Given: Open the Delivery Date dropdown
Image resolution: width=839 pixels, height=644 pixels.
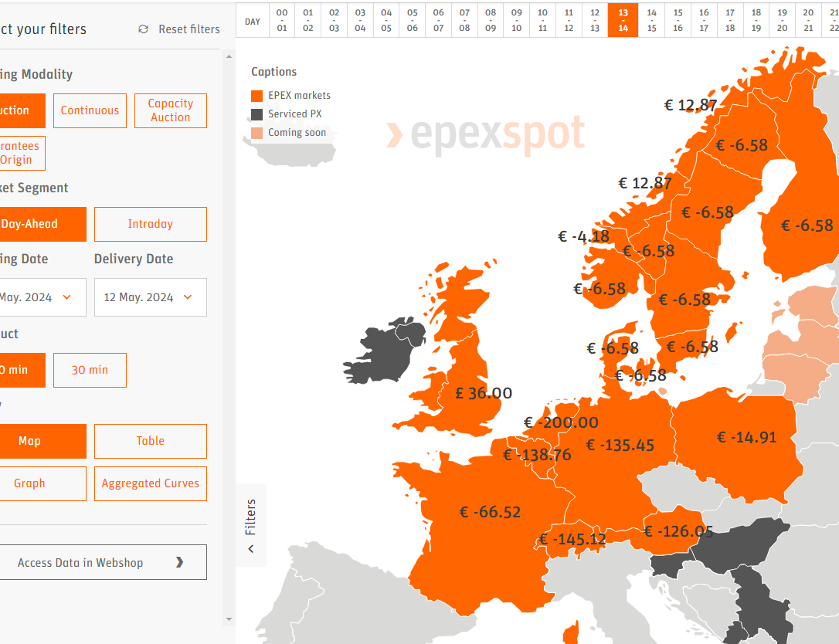Looking at the screenshot, I should (x=150, y=297).
